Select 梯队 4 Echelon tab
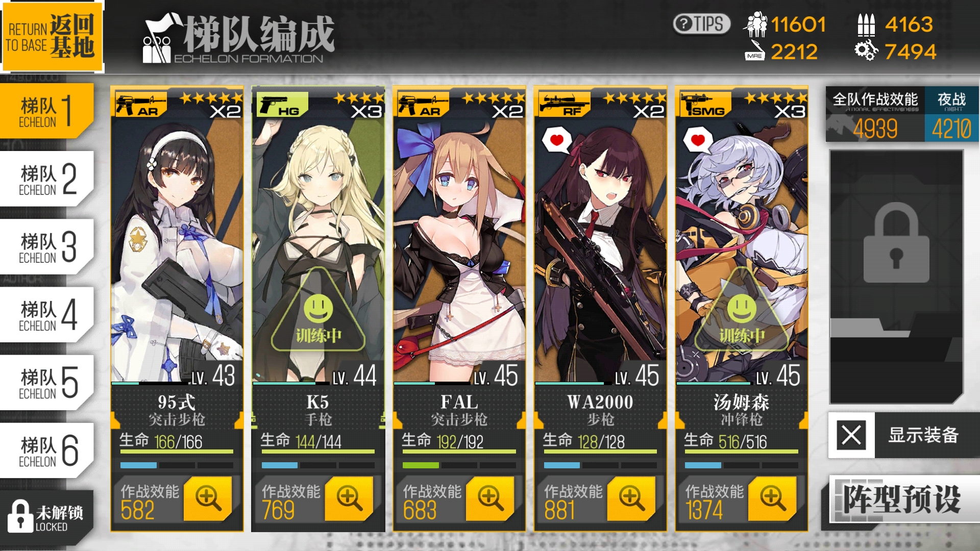Image resolution: width=980 pixels, height=551 pixels. click(x=47, y=315)
